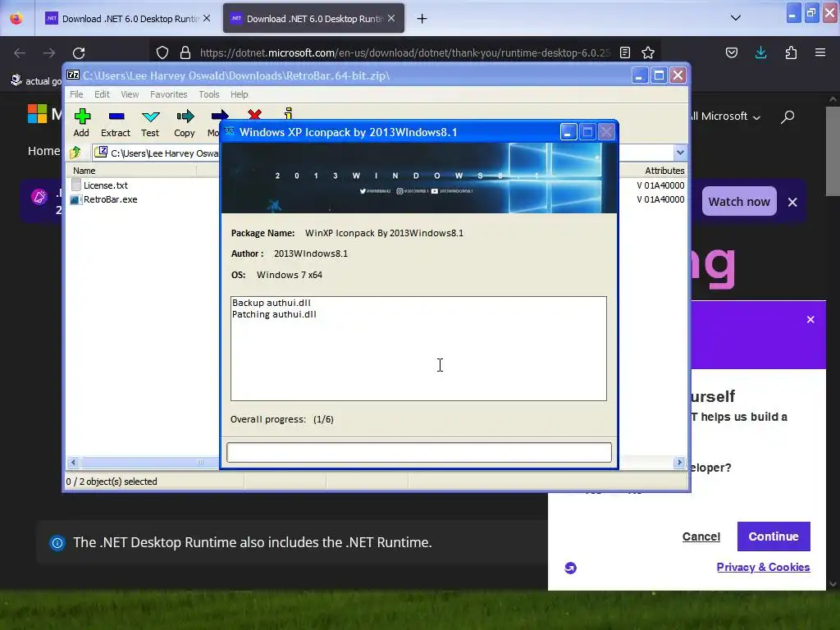
Task: Open a new Firefox tab with plus
Action: (422, 19)
